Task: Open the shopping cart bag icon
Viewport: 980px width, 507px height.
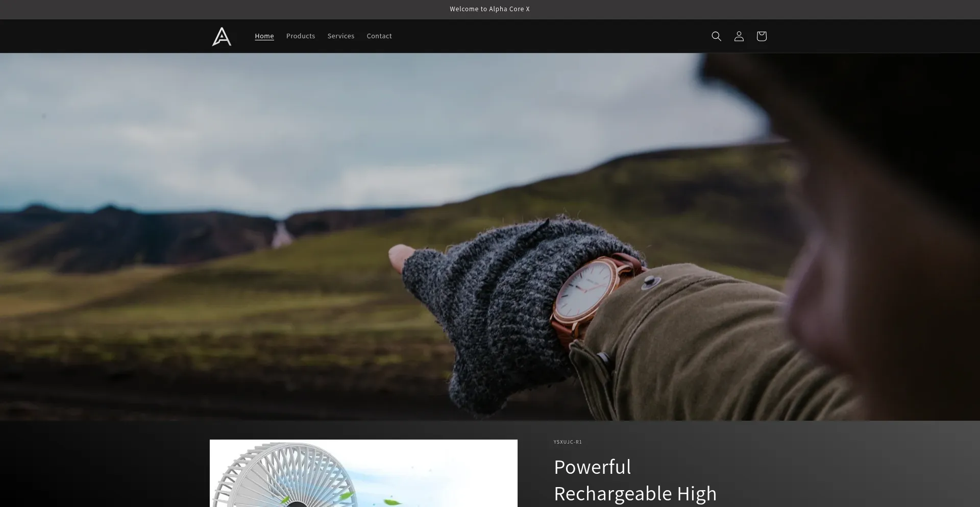Action: [761, 36]
